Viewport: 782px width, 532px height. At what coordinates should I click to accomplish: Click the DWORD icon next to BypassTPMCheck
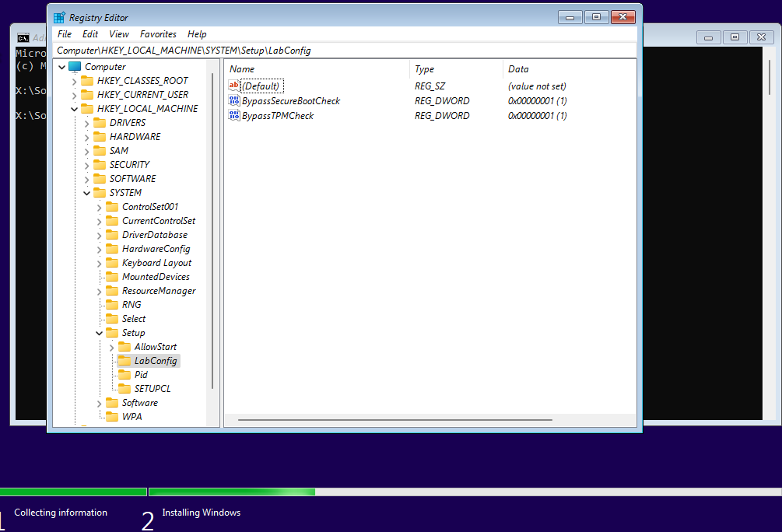pos(233,115)
